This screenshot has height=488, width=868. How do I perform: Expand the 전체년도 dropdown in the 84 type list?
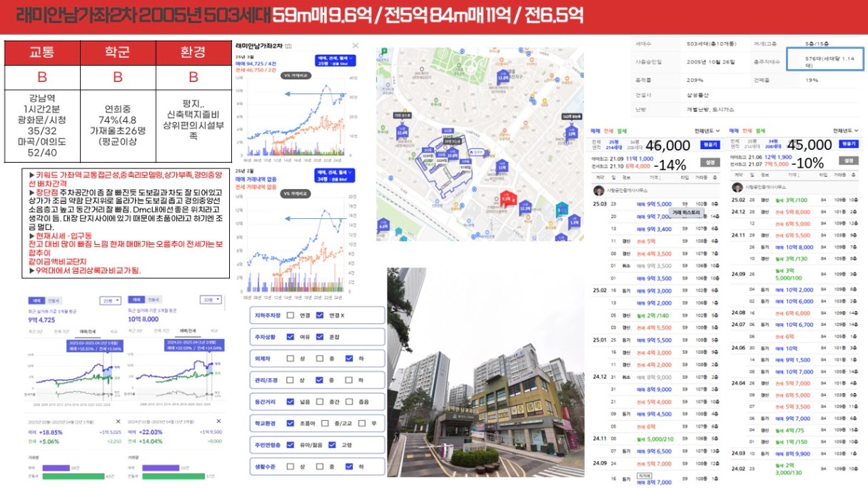[x=847, y=131]
